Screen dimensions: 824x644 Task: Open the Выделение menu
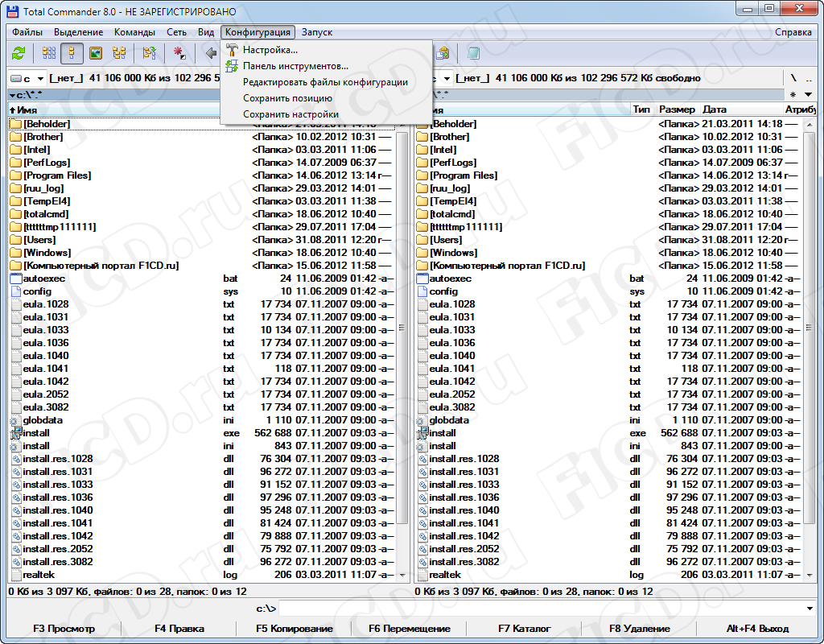click(x=79, y=32)
